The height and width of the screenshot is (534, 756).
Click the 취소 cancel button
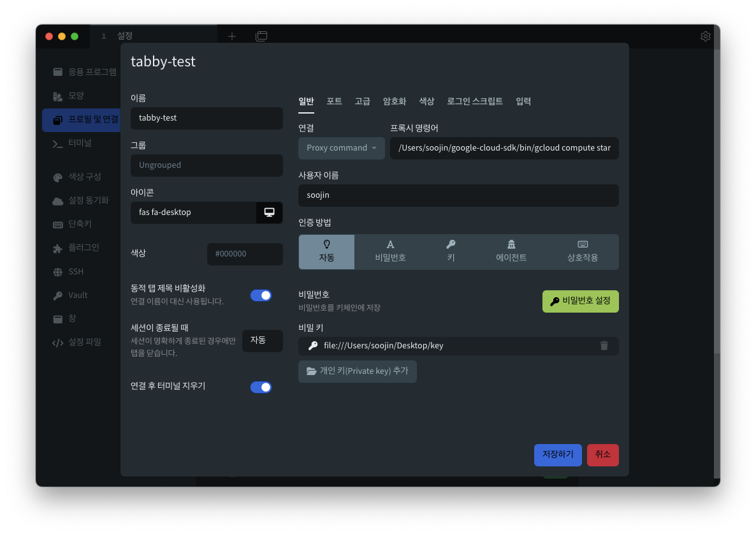pos(602,455)
